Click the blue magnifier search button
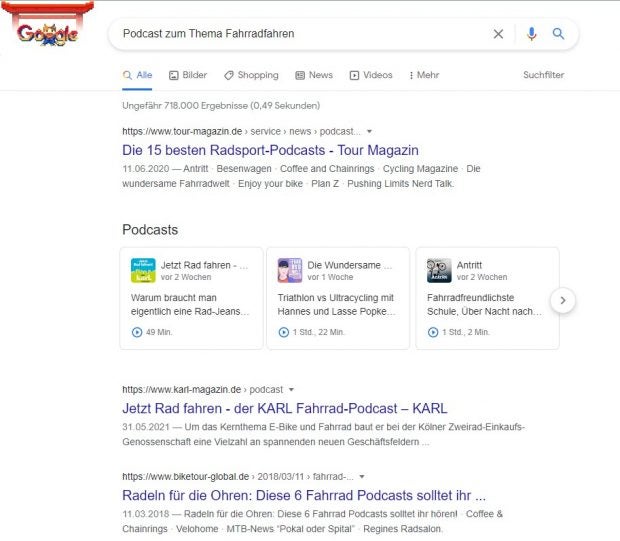Image resolution: width=620 pixels, height=541 pixels. 559,34
